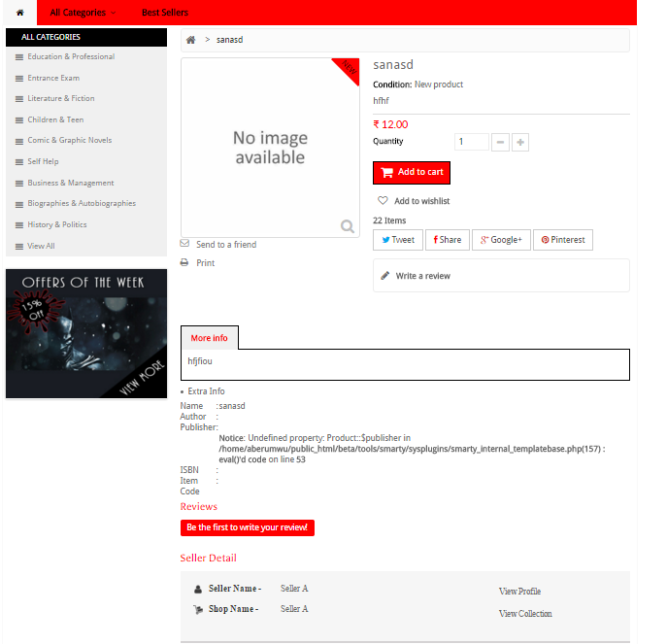Viewport: 667px width, 644px height.
Task: Open Biographies & Autobiographies category
Action: [x=82, y=203]
